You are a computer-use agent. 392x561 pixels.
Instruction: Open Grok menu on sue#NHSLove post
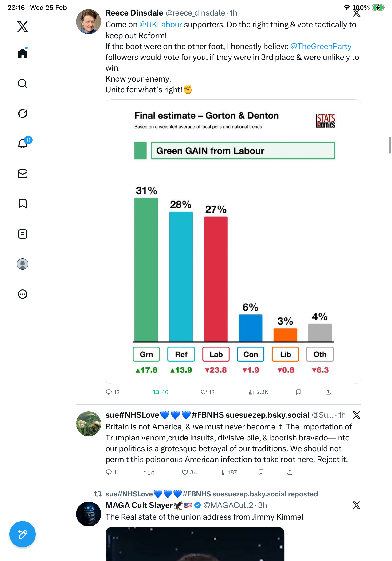pos(356,415)
